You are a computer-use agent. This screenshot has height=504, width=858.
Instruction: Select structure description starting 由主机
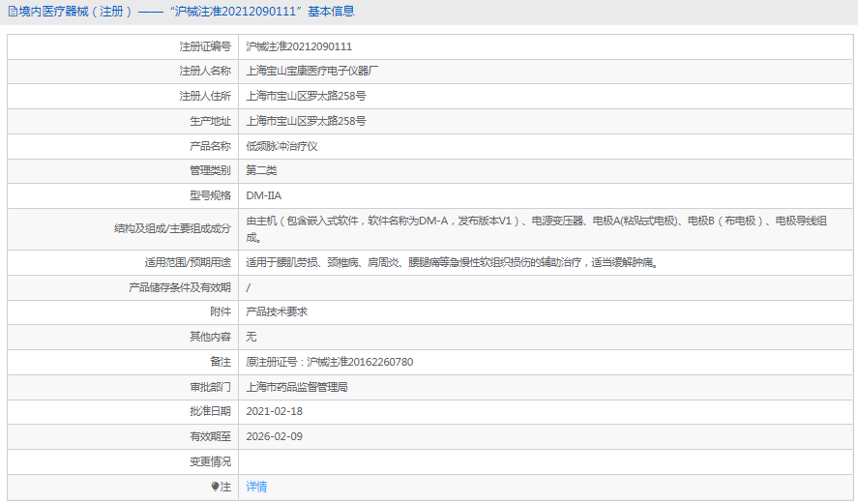536,229
